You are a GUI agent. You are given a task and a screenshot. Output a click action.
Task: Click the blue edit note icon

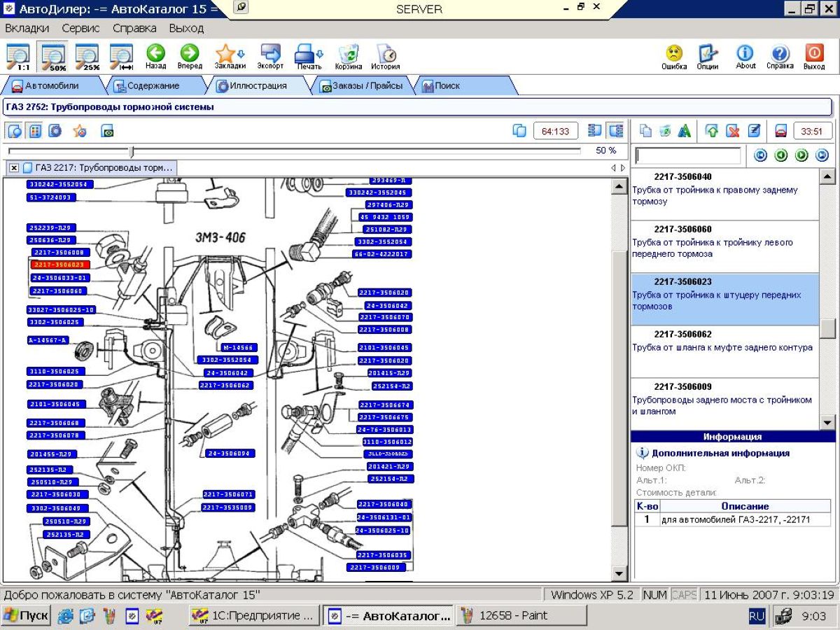[x=754, y=131]
